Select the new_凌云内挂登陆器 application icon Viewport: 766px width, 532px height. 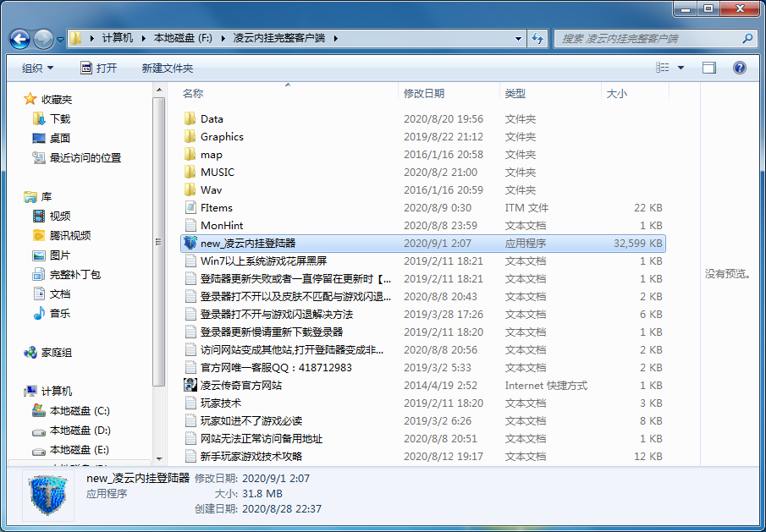click(x=190, y=243)
